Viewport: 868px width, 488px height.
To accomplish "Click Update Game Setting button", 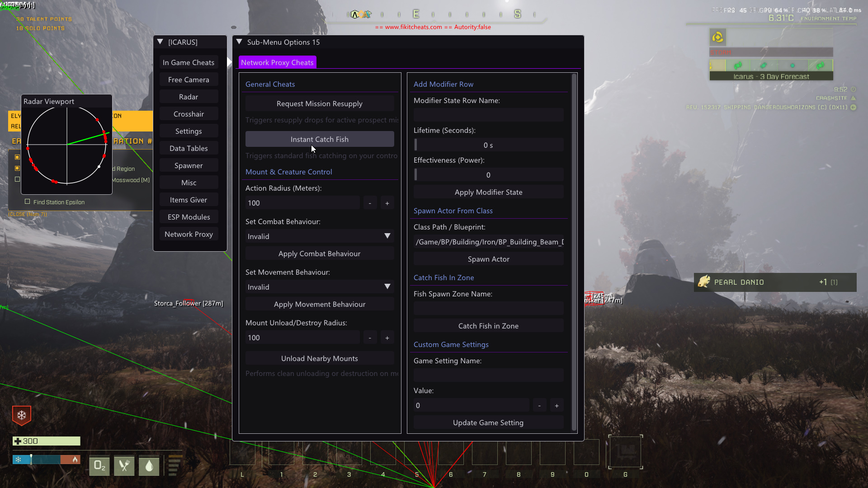I will (x=488, y=422).
